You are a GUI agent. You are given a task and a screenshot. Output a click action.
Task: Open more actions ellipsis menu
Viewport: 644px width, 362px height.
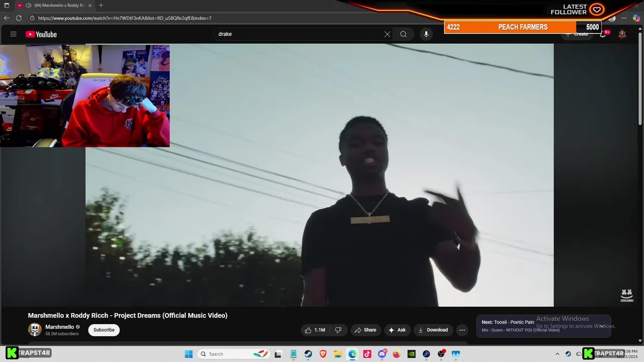coord(462,330)
